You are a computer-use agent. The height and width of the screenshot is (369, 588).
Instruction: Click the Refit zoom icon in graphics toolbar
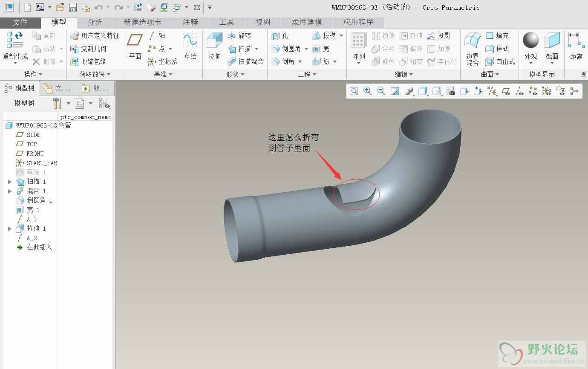click(354, 91)
